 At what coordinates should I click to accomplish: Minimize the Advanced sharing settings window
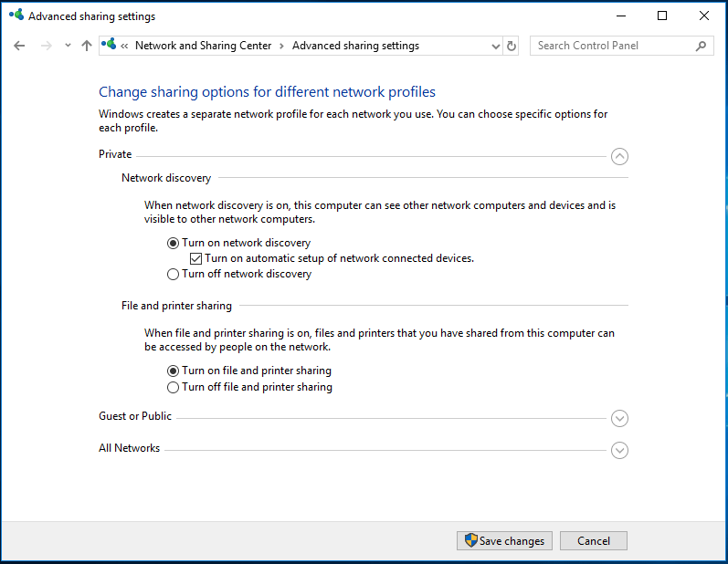pyautogui.click(x=621, y=16)
